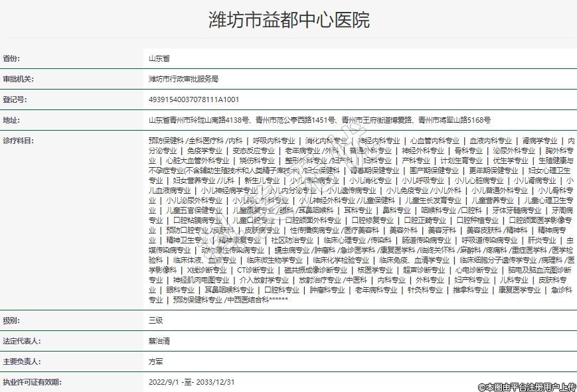
Task: Select the 审批机关 row label
Action: [x=18, y=79]
